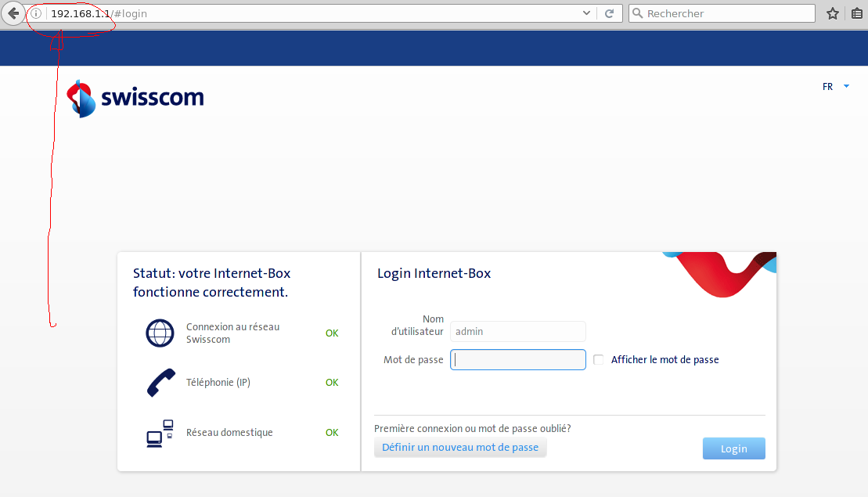The height and width of the screenshot is (497, 868).
Task: Click the telephone icon for Téléphonie (IP)
Action: point(160,383)
